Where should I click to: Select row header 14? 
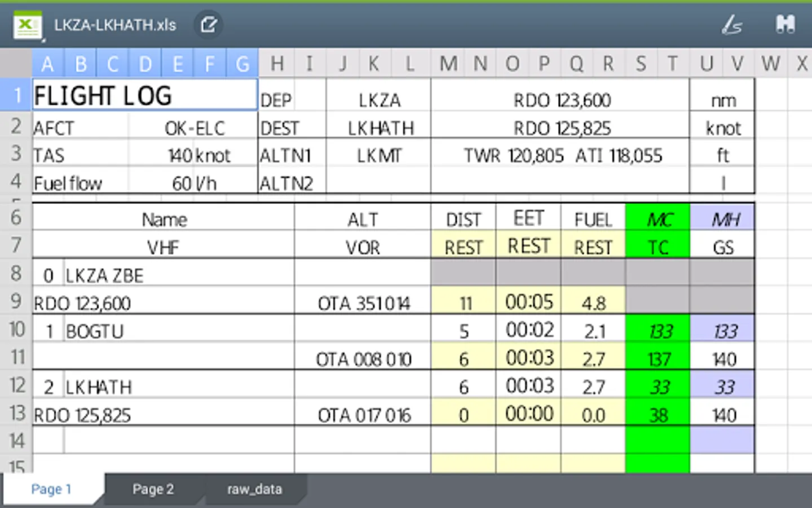16,440
